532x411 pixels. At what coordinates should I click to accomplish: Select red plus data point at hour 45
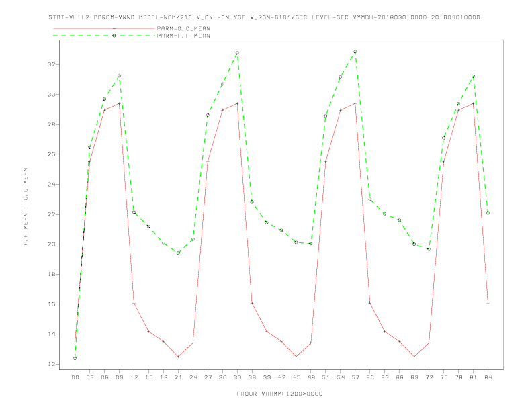[296, 357]
